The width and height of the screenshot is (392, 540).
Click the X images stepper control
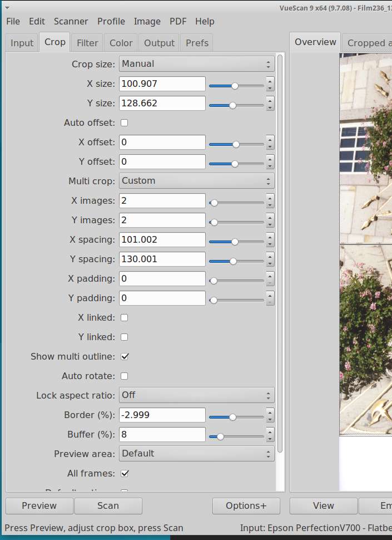(270, 201)
